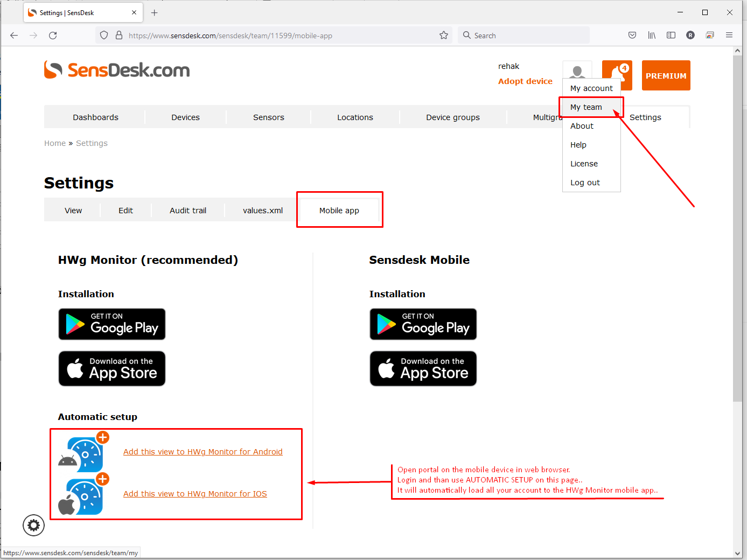
Task: Click HWg Monitor Android setup icon
Action: pyautogui.click(x=84, y=452)
